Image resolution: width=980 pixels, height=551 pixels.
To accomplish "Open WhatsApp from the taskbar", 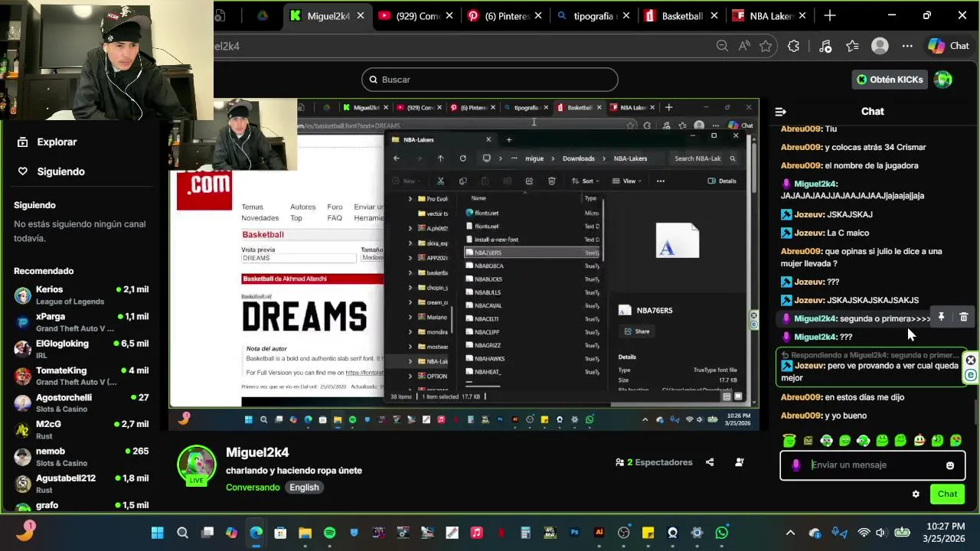I will pyautogui.click(x=721, y=533).
